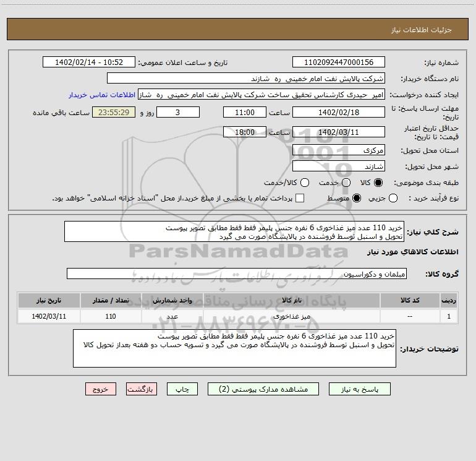The image size is (476, 461).
Task: Click the بازگشت back button
Action: [x=142, y=389]
